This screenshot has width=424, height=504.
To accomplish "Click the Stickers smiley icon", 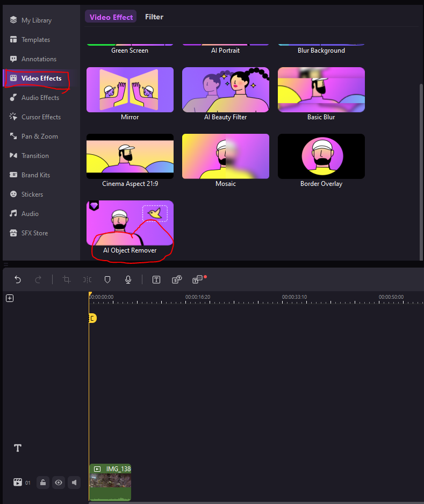I will coord(13,194).
